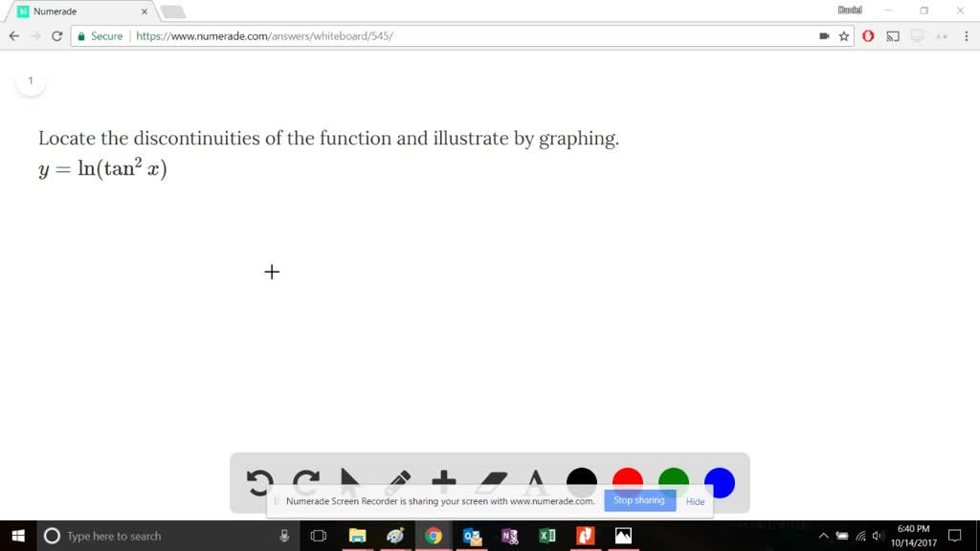The width and height of the screenshot is (980, 551).
Task: Open the Cast browser icon
Action: point(892,35)
